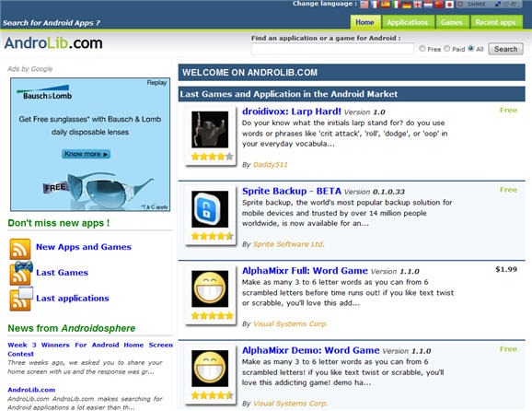The height and width of the screenshot is (411, 532).
Task: Switch language using the French flag
Action: point(375,4)
